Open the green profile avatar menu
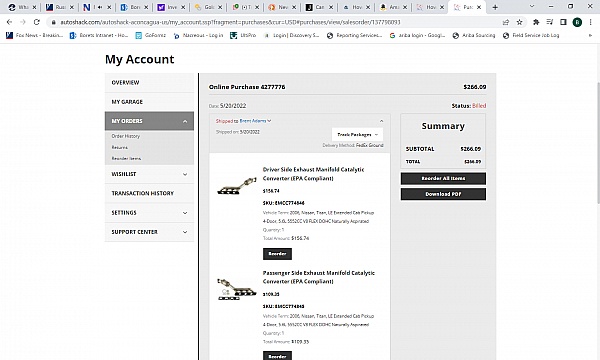The width and height of the screenshot is (600, 360). [x=577, y=22]
